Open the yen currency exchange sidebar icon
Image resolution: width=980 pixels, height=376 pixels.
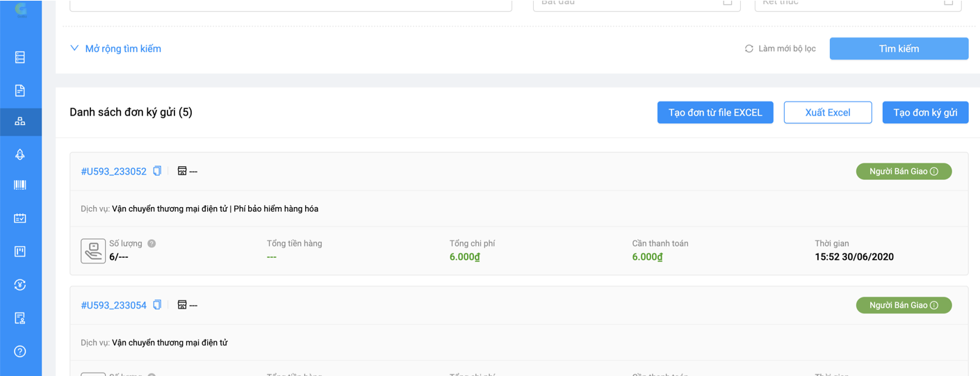(20, 285)
